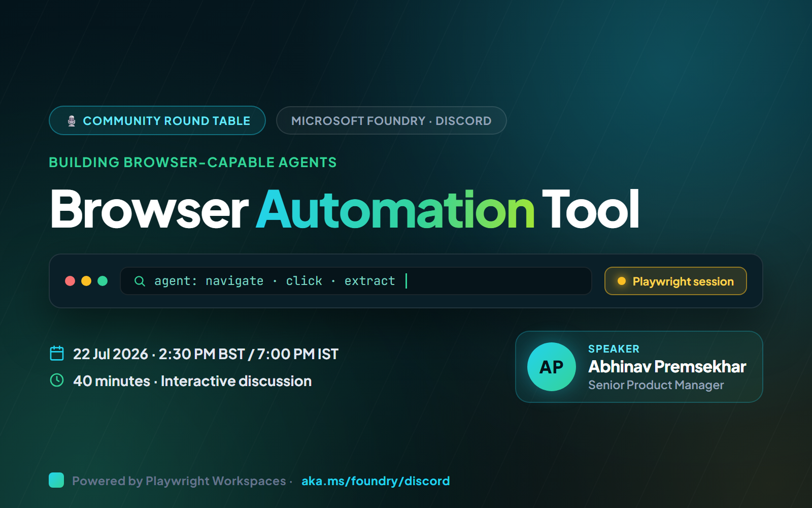Click the text 40 minutes · Interactive discussion
Viewport: 812px width, 508px height.
coord(192,381)
